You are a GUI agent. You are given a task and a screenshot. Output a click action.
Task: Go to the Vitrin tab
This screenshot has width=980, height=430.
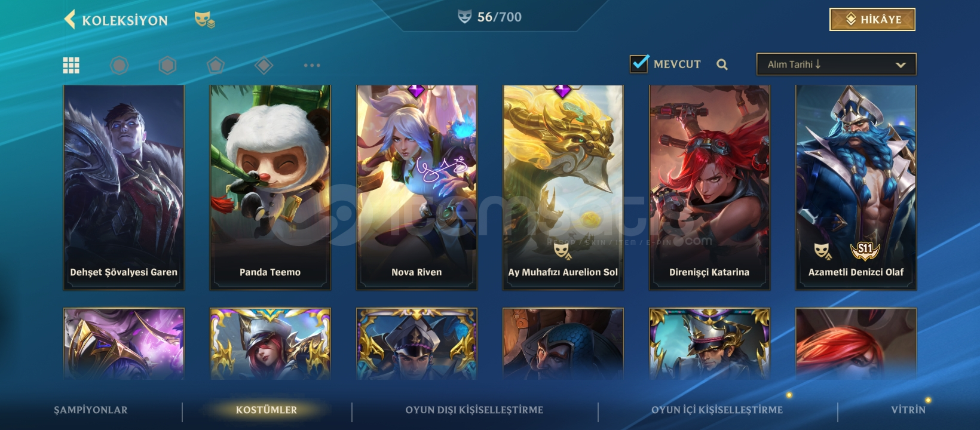tap(908, 410)
